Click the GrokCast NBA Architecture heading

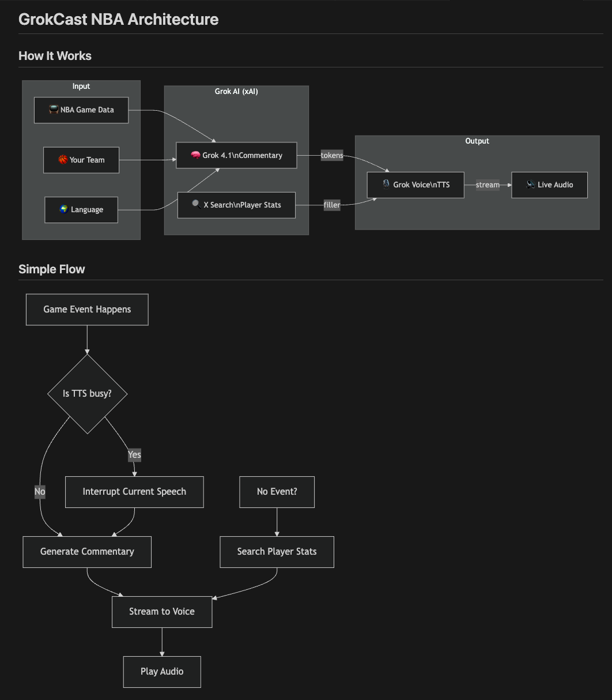(118, 19)
